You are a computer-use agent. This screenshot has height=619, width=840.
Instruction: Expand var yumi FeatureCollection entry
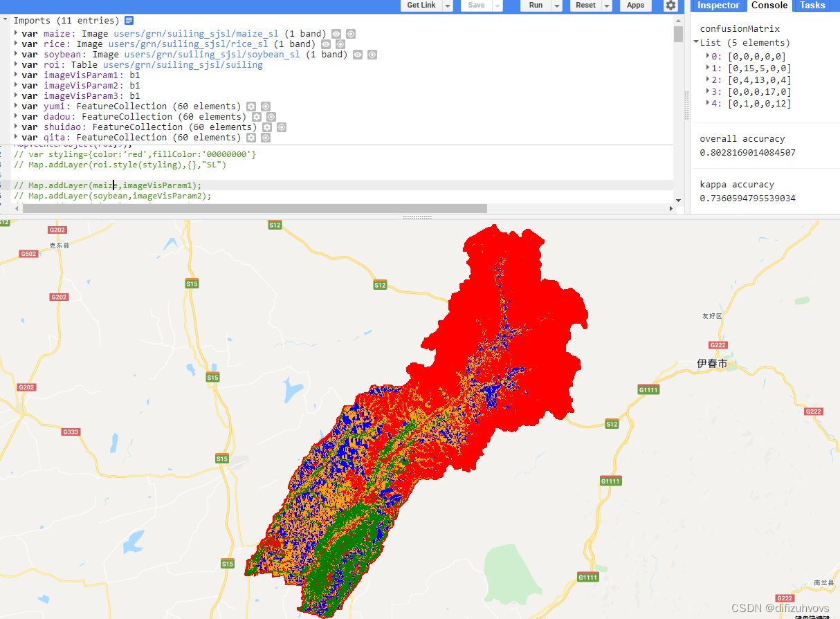[16, 106]
